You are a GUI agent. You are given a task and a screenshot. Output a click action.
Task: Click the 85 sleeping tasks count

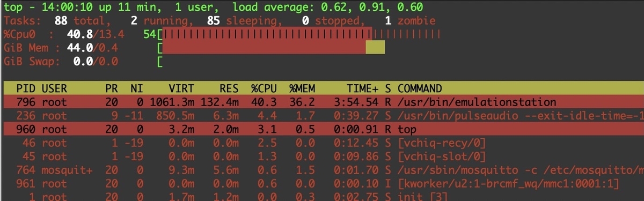pyautogui.click(x=214, y=21)
